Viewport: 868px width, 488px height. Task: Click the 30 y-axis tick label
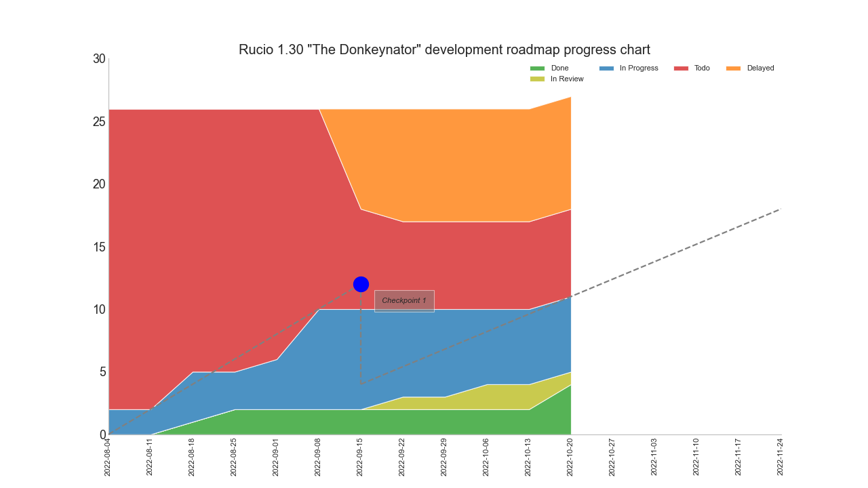click(99, 59)
